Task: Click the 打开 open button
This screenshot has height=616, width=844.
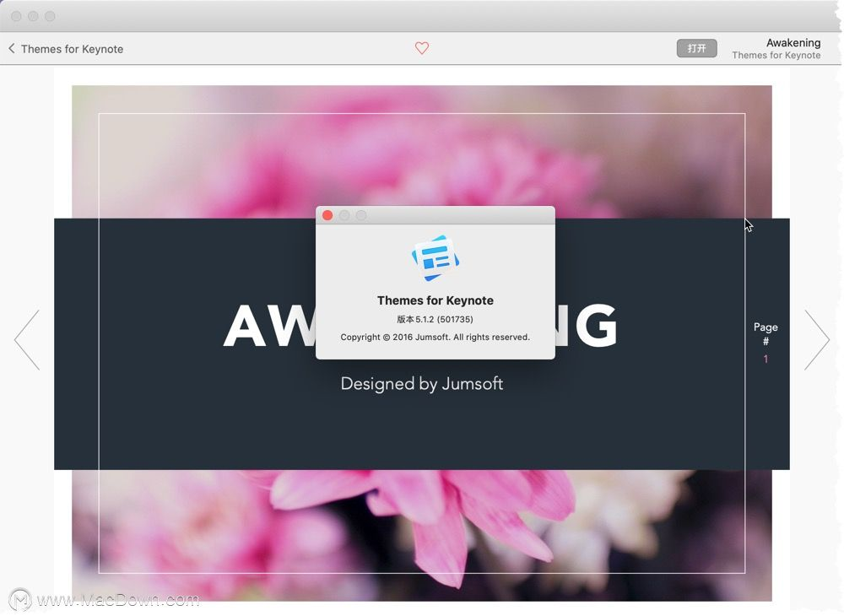Action: click(696, 48)
